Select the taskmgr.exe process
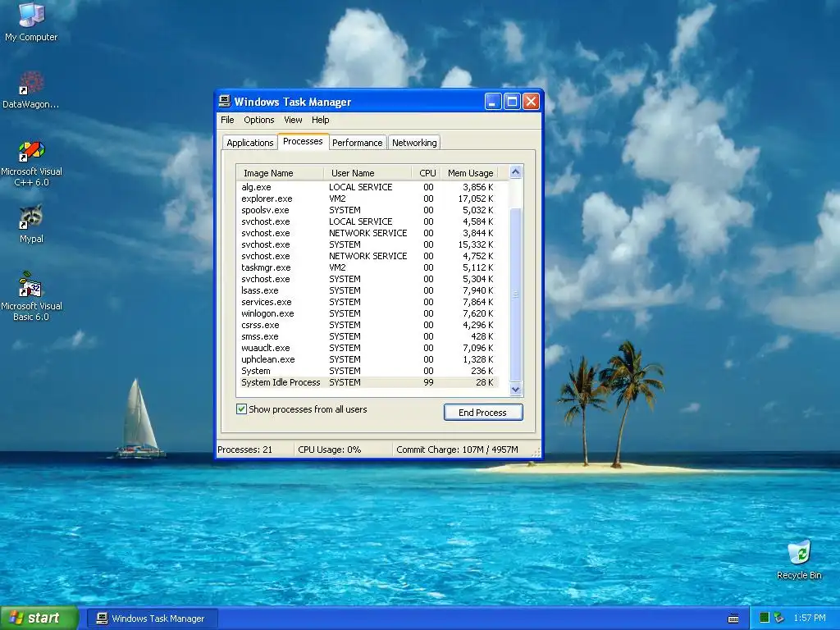Screen dimensions: 840x630 click(x=367, y=267)
